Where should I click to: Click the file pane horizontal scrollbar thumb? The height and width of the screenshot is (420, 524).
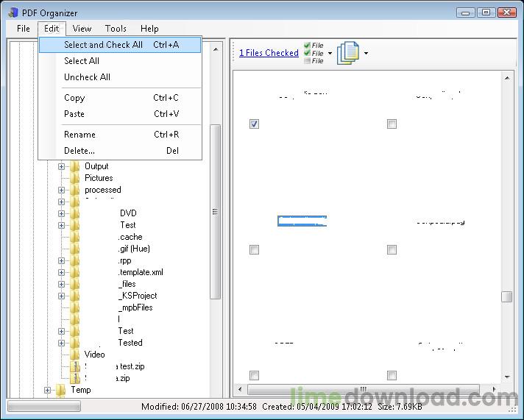click(364, 389)
